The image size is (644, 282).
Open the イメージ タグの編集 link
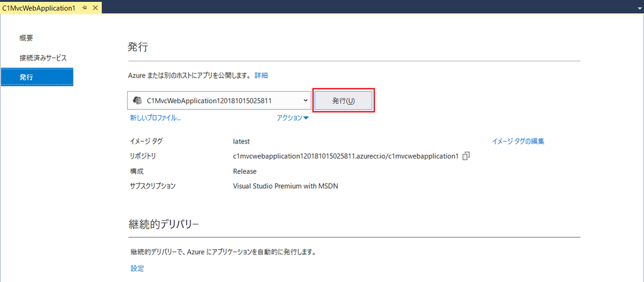(518, 141)
